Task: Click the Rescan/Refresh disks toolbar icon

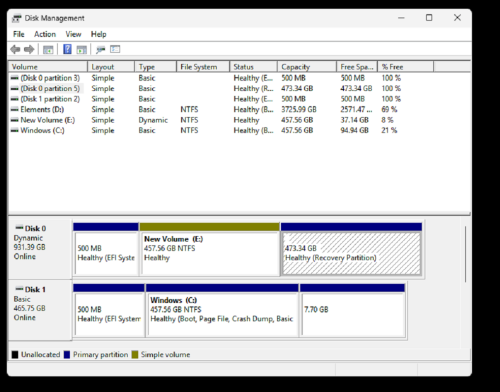Action: (100, 50)
